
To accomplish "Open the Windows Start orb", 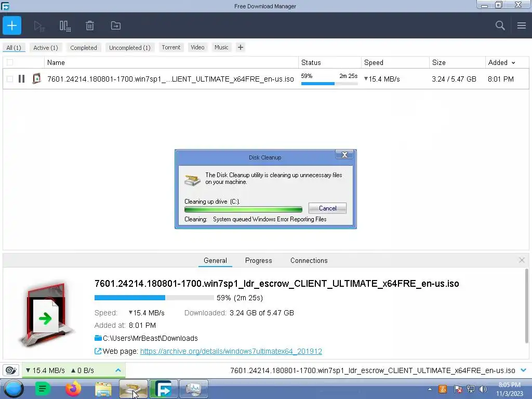I will (14, 389).
